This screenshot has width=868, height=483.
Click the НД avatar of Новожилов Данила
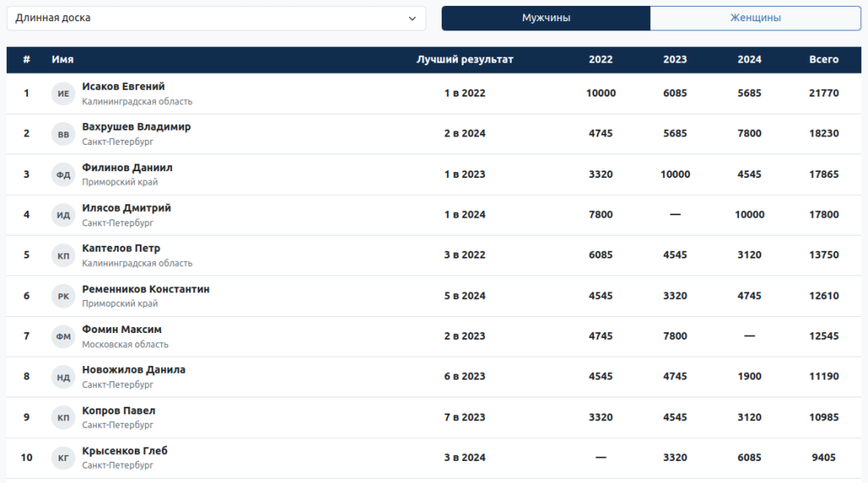(64, 377)
